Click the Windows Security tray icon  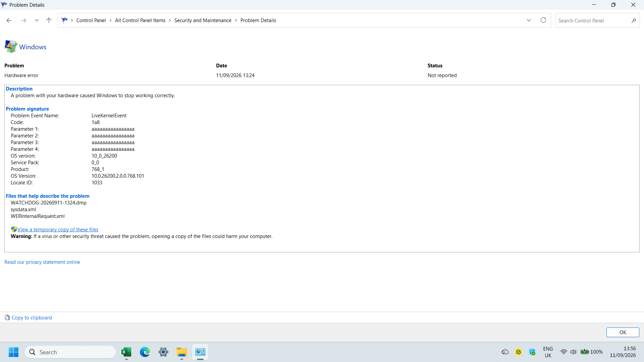coord(532,352)
